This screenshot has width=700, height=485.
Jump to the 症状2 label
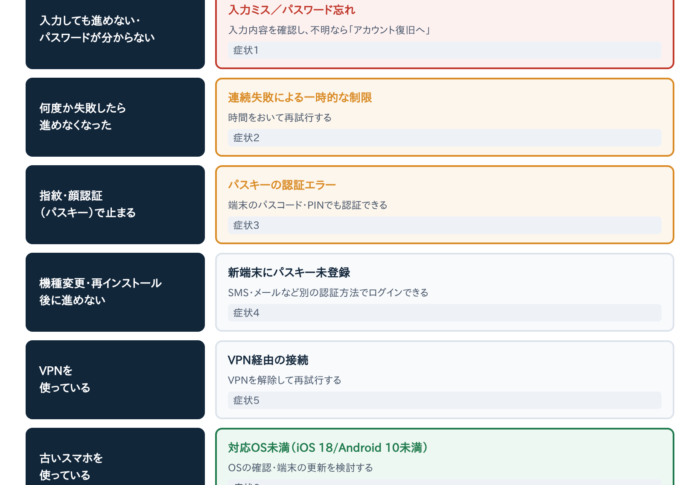[445, 138]
